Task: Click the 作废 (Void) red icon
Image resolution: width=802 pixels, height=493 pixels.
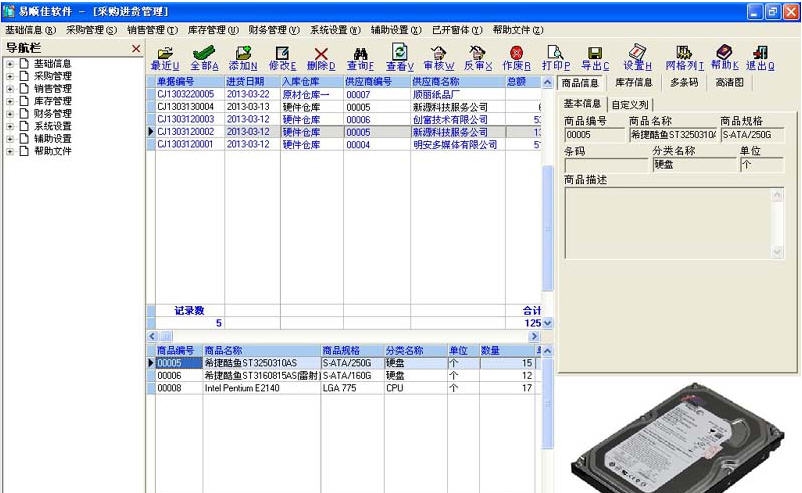Action: (517, 53)
